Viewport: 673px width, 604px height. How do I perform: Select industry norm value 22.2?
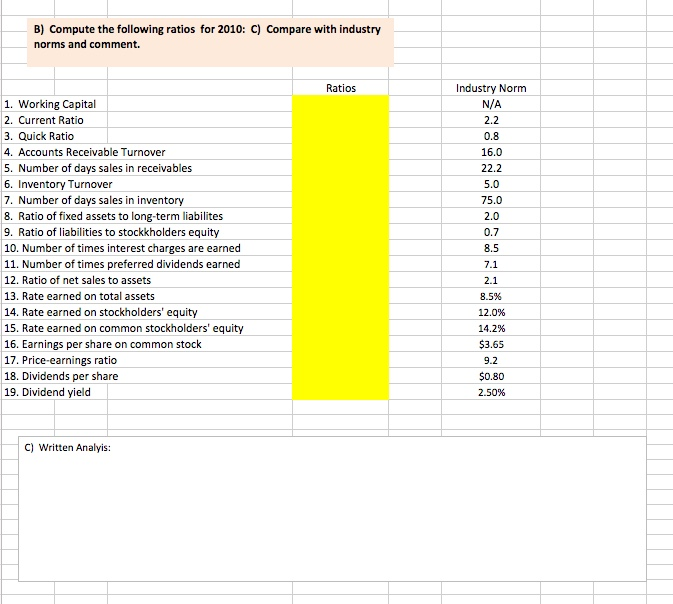coord(491,168)
